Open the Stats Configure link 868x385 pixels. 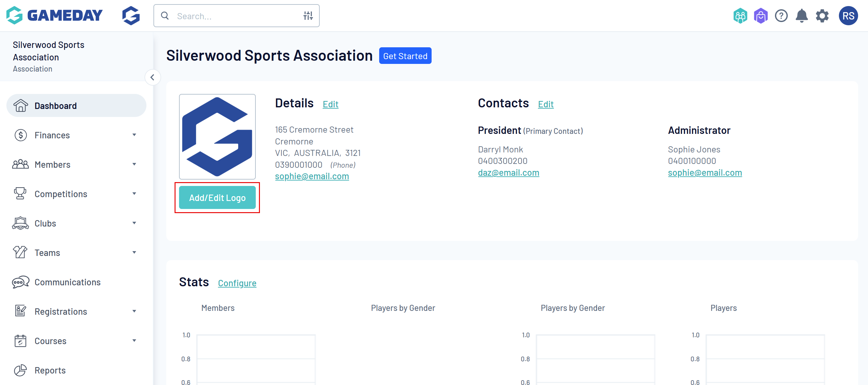pyautogui.click(x=237, y=283)
